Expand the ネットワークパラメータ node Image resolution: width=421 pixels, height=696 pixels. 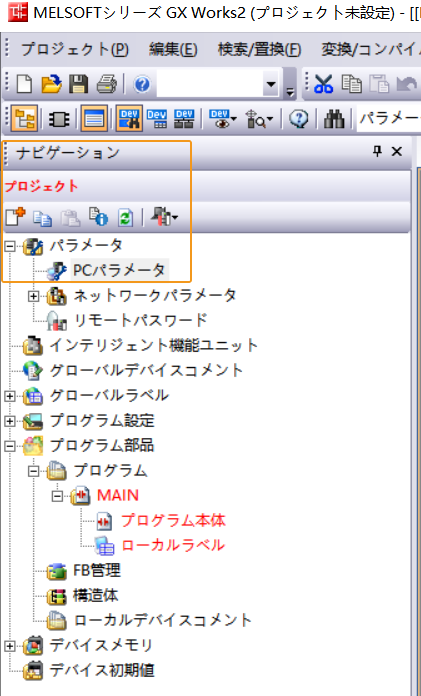33,296
